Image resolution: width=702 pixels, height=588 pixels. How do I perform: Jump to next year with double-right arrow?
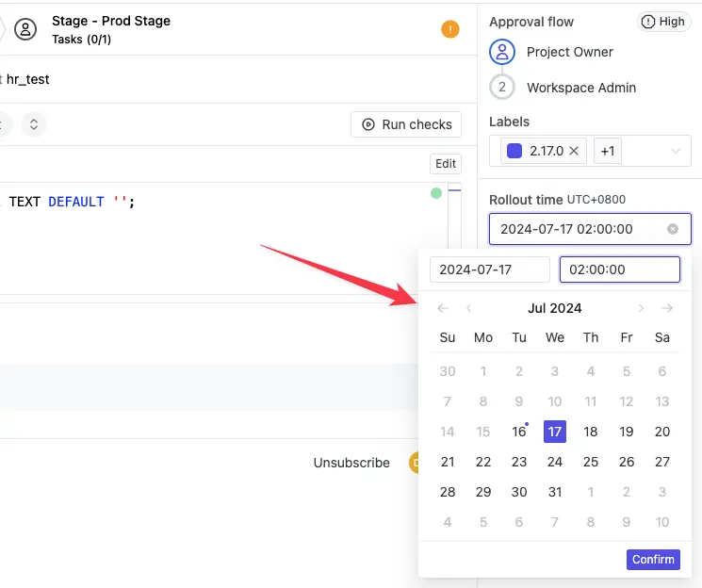pyautogui.click(x=667, y=308)
